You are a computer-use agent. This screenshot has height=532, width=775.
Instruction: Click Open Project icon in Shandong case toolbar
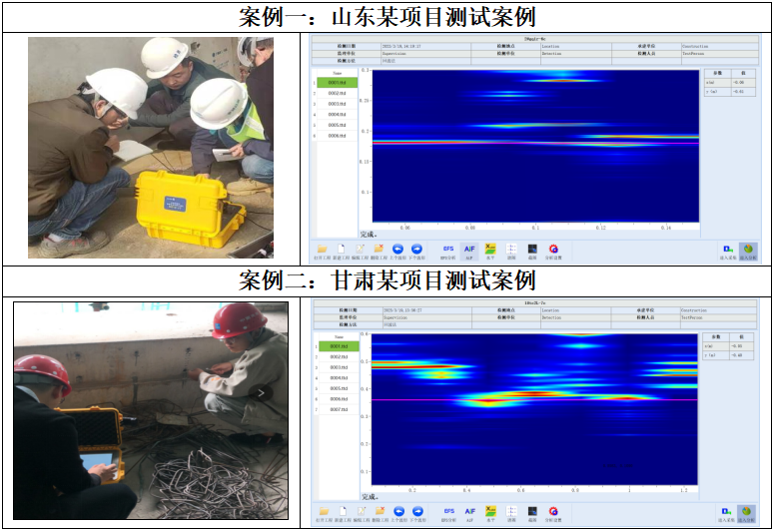pyautogui.click(x=323, y=250)
